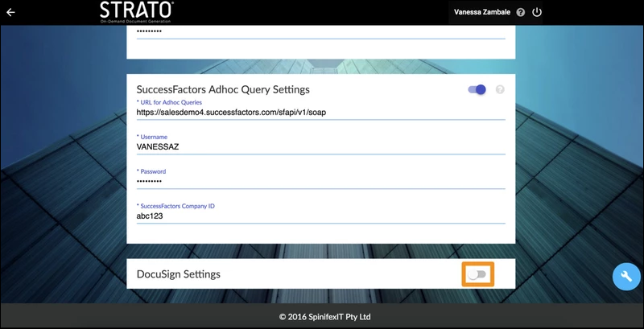The image size is (644, 329).
Task: Click the back arrow in the header
Action: click(x=10, y=12)
